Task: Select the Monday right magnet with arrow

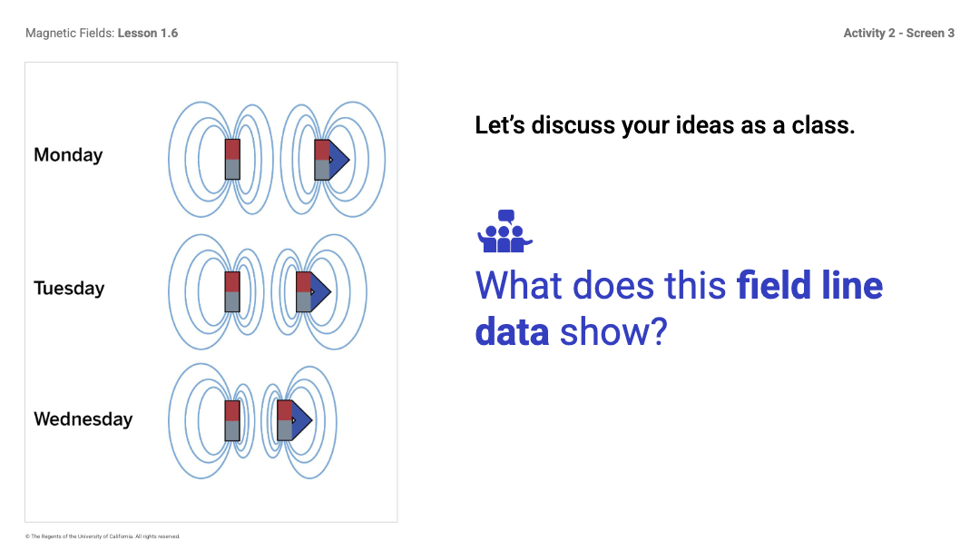Action: click(331, 160)
